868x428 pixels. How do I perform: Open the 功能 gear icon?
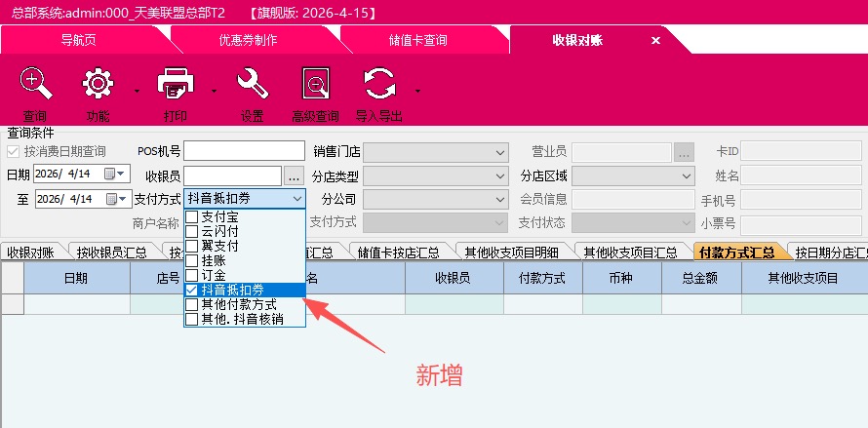[x=98, y=84]
